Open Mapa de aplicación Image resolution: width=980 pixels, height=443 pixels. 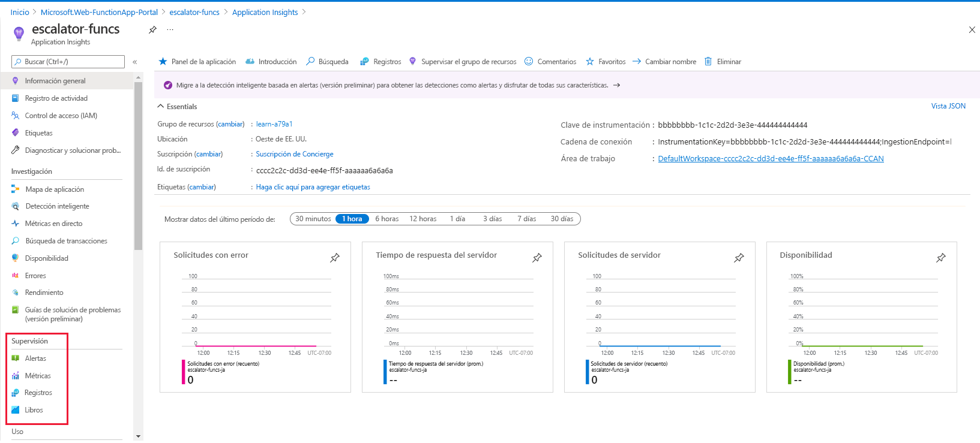(67, 189)
